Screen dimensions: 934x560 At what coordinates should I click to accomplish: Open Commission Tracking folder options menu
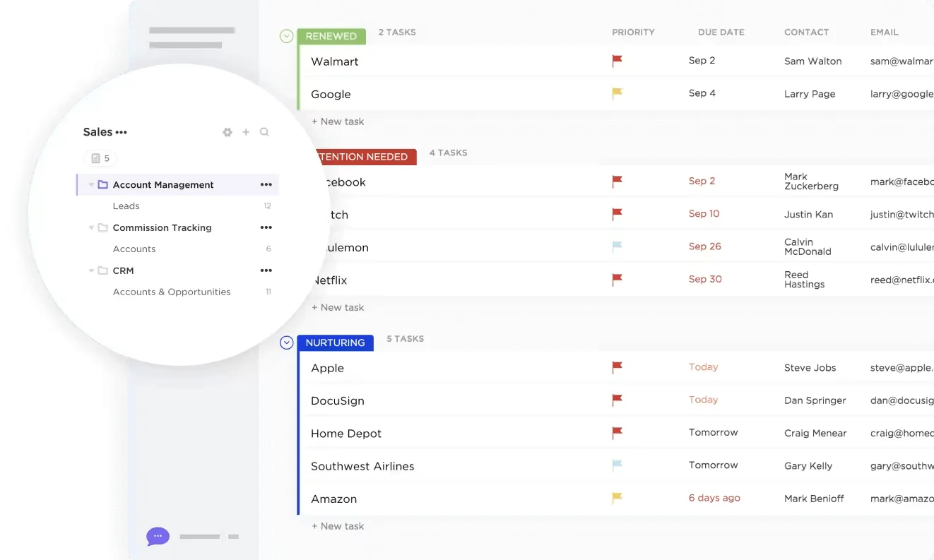[266, 228]
